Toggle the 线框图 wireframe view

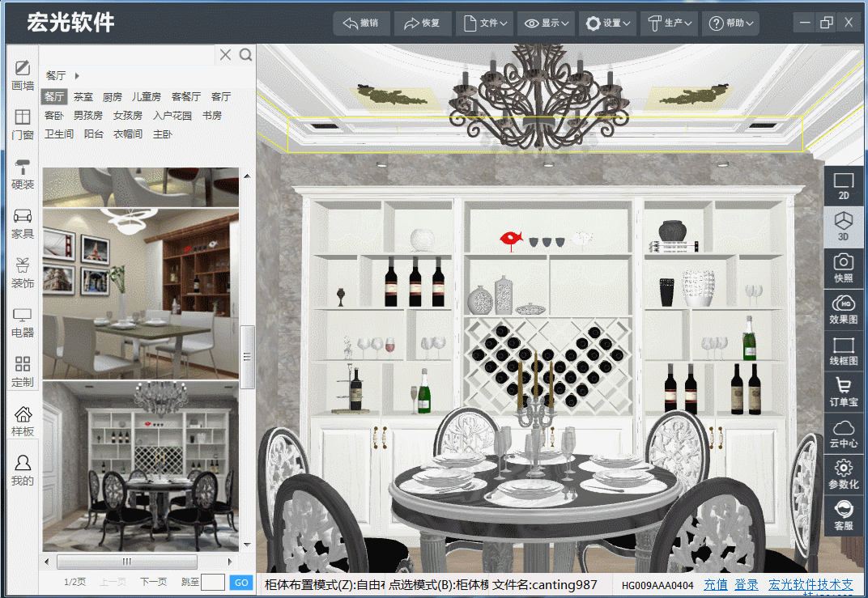(x=843, y=353)
